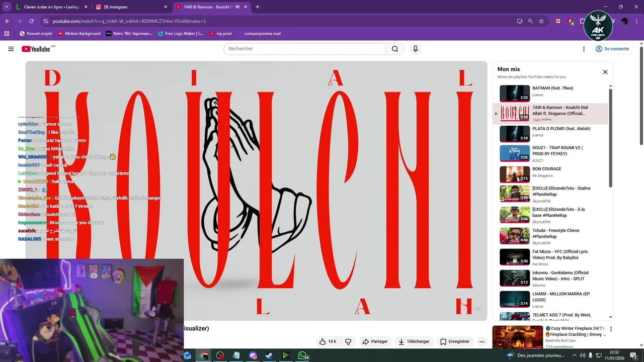The image size is (644, 362).
Task: Click the Partager share button
Action: 375,341
